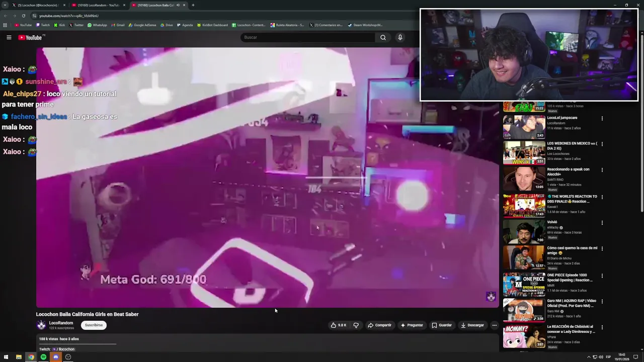Viewport: 644px width, 362px height.
Task: Reload the page in Chrome
Action: click(x=23, y=16)
